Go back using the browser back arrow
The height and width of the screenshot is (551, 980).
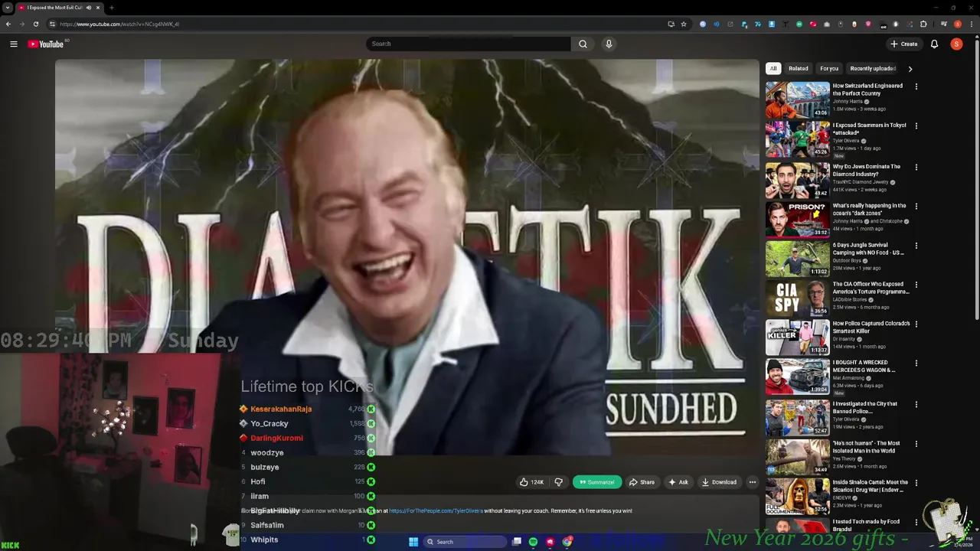[8, 24]
